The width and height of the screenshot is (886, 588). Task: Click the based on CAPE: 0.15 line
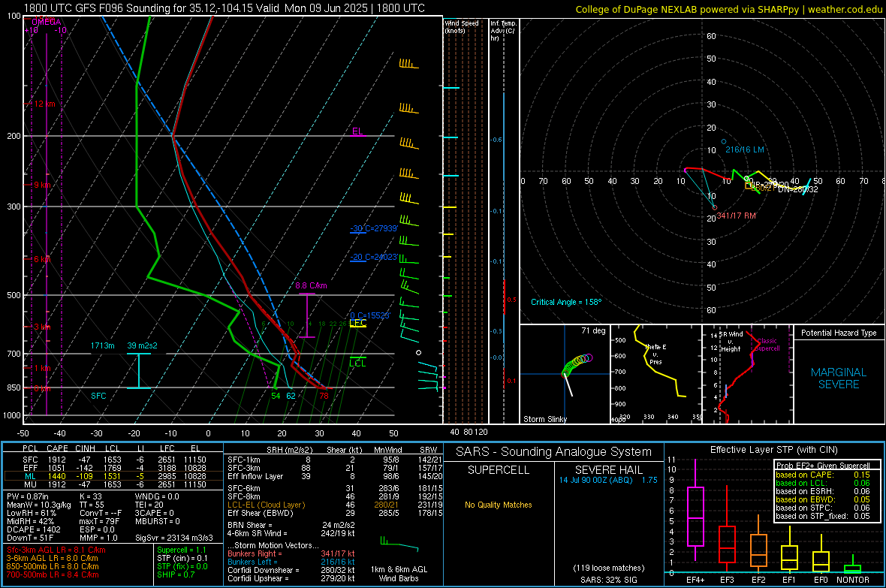(x=823, y=475)
